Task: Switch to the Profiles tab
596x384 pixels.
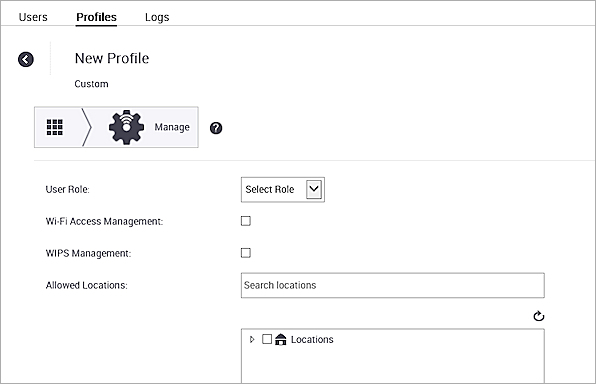Action: pos(96,17)
